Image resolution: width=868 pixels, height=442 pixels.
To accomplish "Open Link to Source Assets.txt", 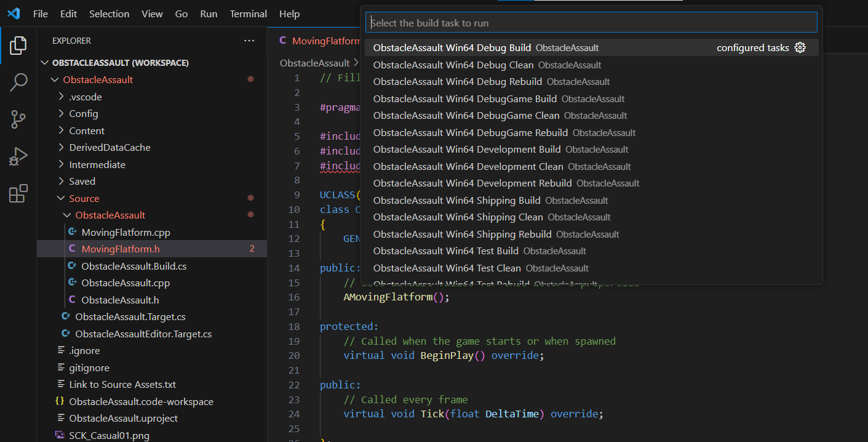I will coord(152,384).
